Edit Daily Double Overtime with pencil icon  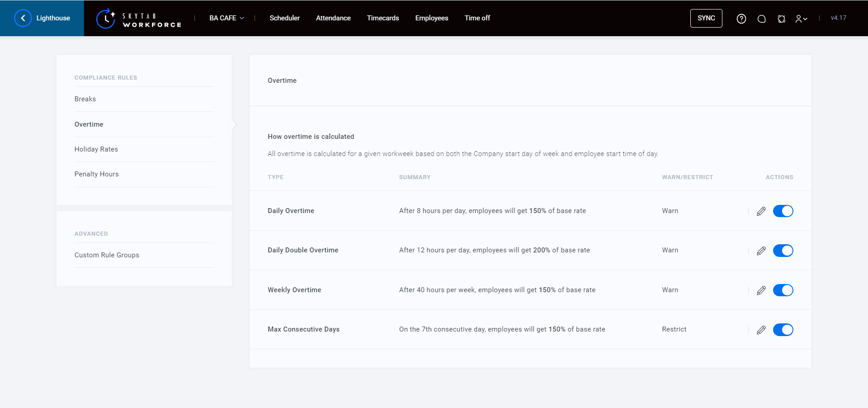[761, 251]
